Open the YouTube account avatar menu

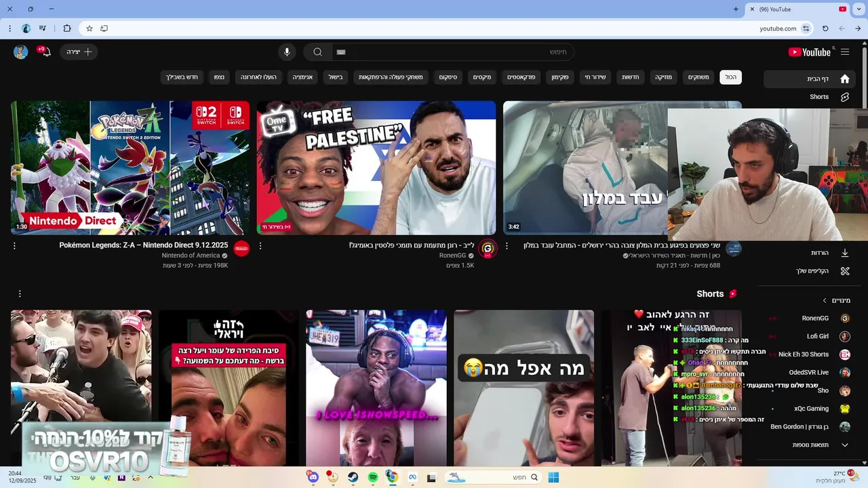point(21,52)
